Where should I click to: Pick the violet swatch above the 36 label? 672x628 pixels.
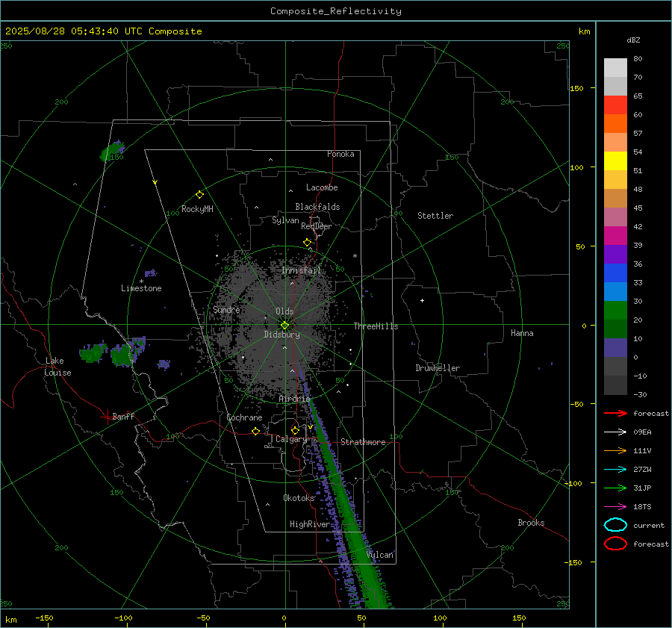coord(615,254)
